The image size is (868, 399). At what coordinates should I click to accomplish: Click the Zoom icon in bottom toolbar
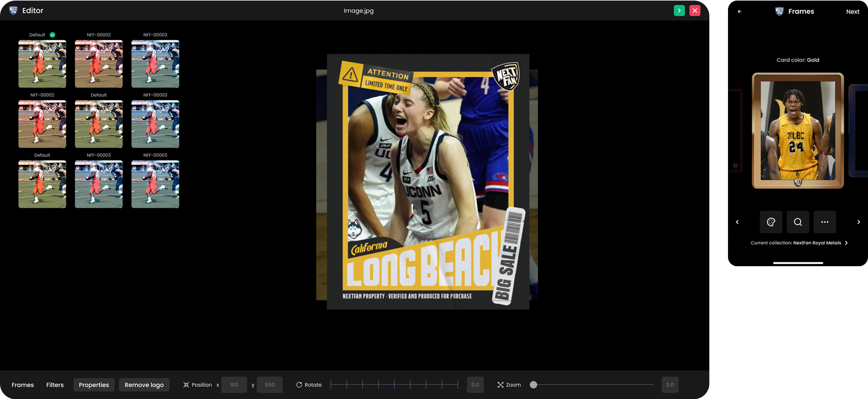click(500, 385)
